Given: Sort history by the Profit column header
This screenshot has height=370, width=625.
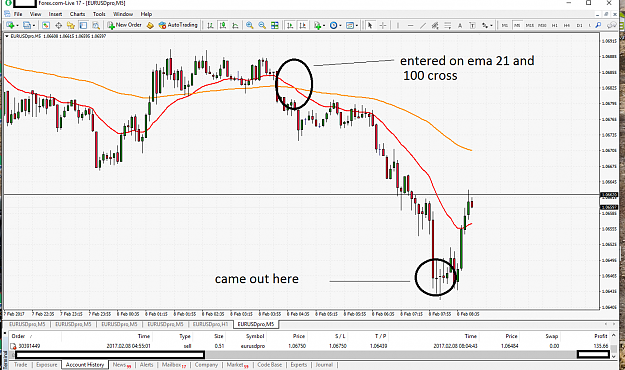Looking at the screenshot, I should click(601, 336).
